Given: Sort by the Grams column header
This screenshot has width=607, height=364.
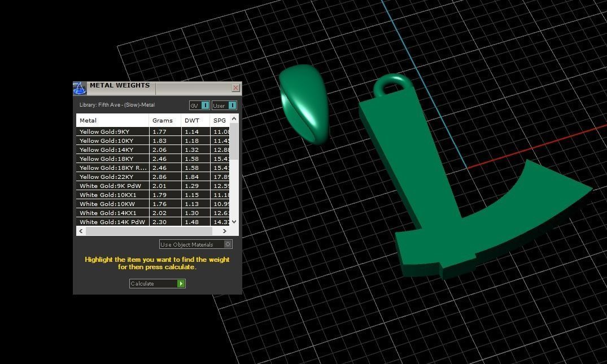Looking at the screenshot, I should tap(165, 120).
